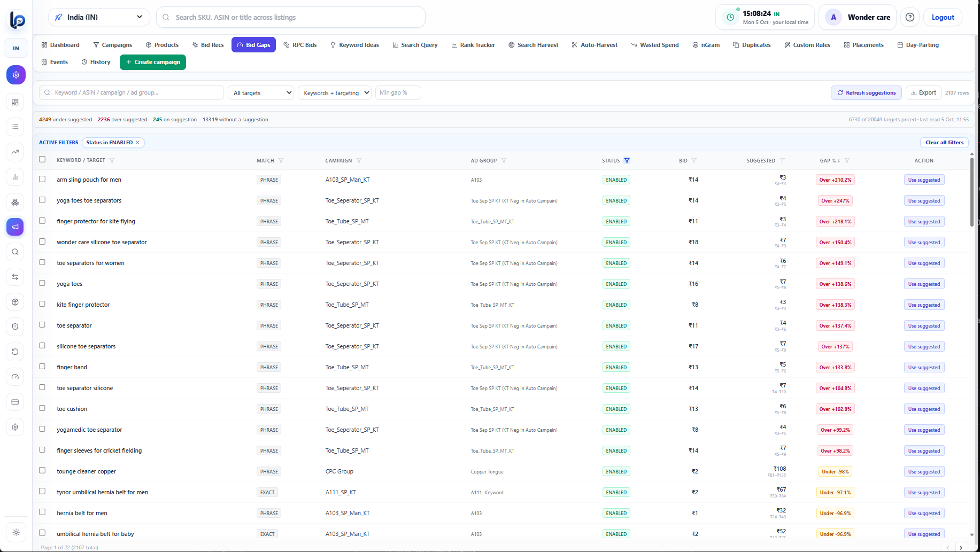Viewport: 980px width, 552px height.
Task: Use suggested bid for 'yoga toes' row
Action: (924, 284)
